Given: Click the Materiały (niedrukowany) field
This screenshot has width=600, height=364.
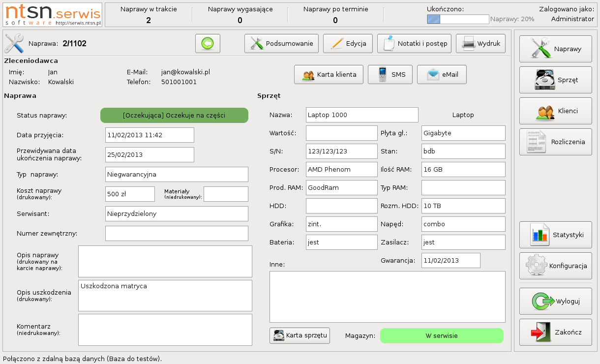Looking at the screenshot, I should [226, 194].
